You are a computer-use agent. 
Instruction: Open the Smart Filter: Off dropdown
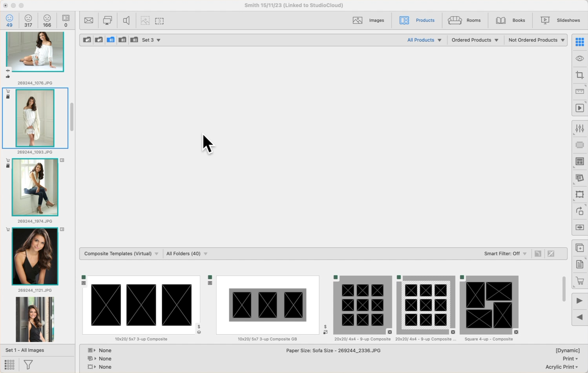(x=505, y=254)
